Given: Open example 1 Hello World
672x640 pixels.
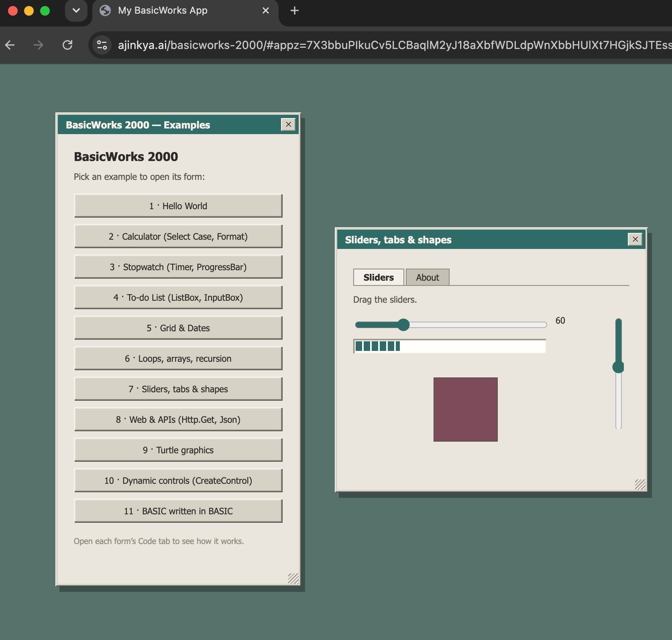Looking at the screenshot, I should (178, 206).
